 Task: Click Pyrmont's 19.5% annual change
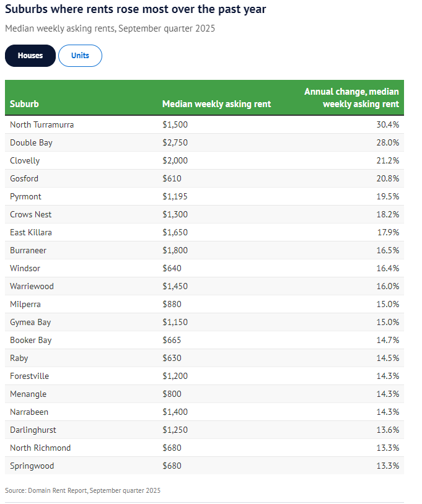(389, 196)
